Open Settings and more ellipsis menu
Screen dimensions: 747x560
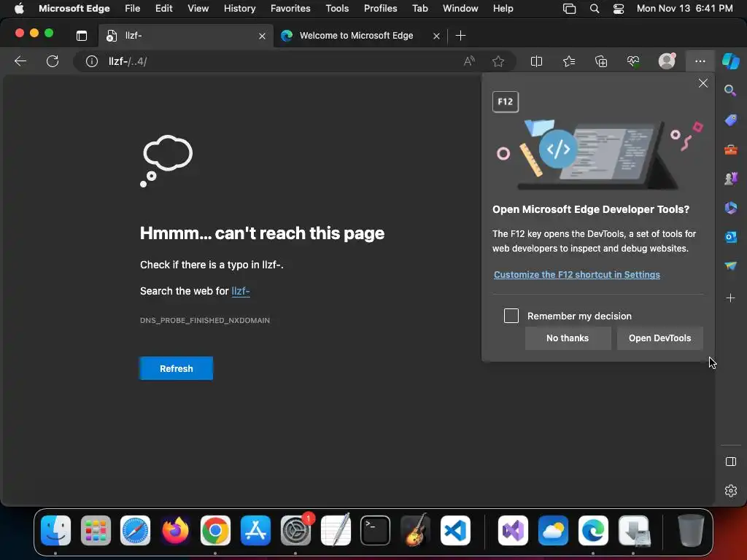pos(700,61)
